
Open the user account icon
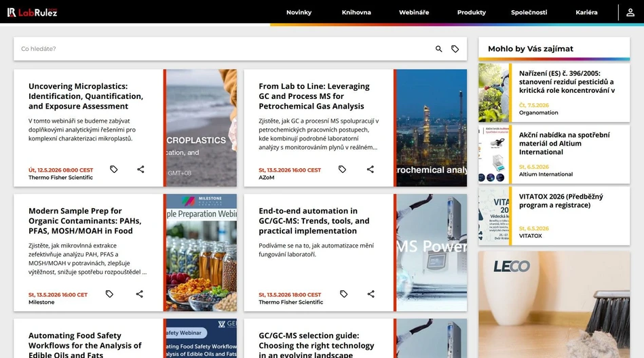coord(630,12)
